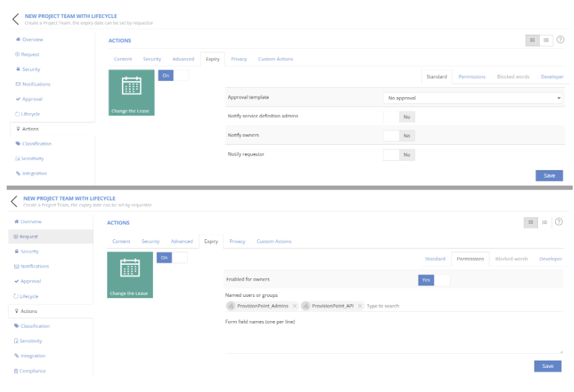The height and width of the screenshot is (392, 574).
Task: Open Content tab in bottom panel
Action: tap(121, 241)
